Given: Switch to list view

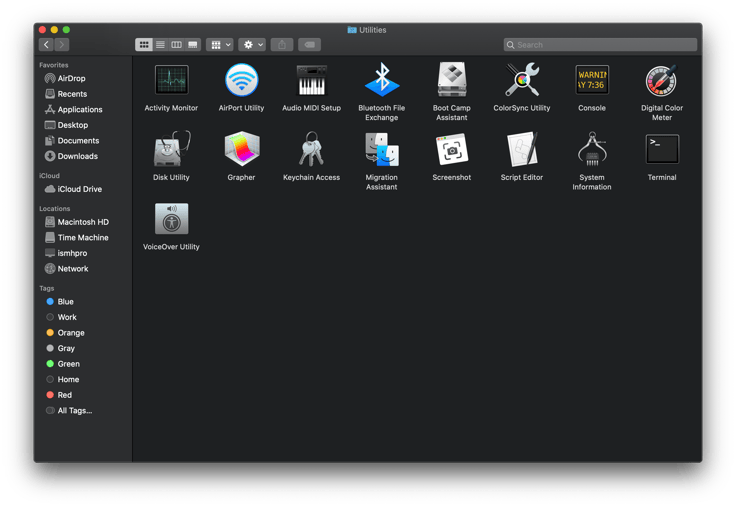Looking at the screenshot, I should point(161,45).
